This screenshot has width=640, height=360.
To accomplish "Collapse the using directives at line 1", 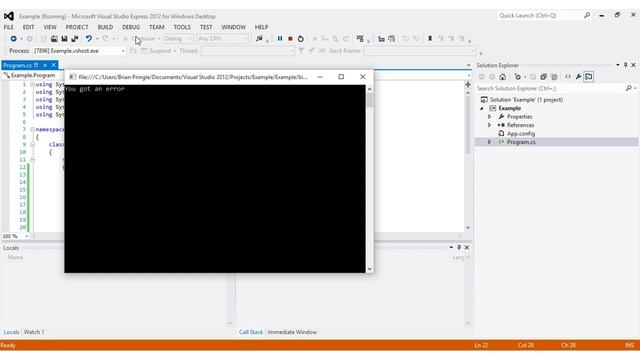I will pyautogui.click(x=32, y=84).
